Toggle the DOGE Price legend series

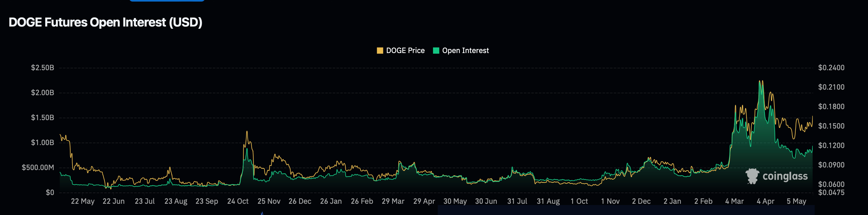(x=401, y=51)
